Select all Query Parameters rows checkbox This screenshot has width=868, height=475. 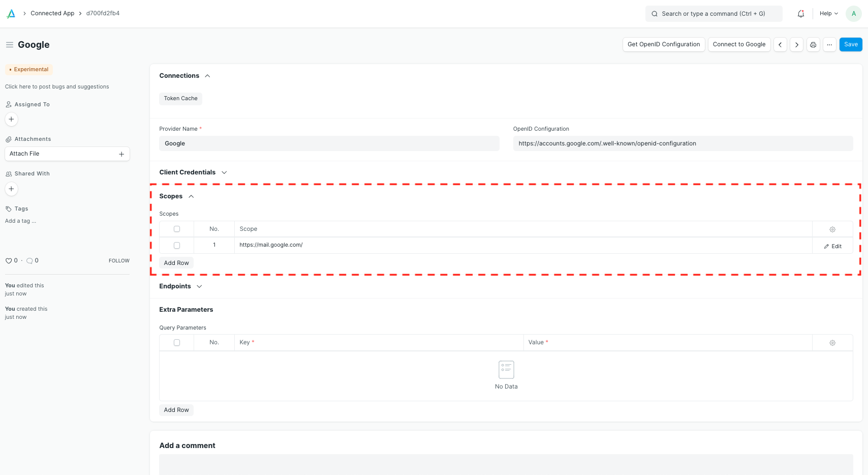coord(177,343)
